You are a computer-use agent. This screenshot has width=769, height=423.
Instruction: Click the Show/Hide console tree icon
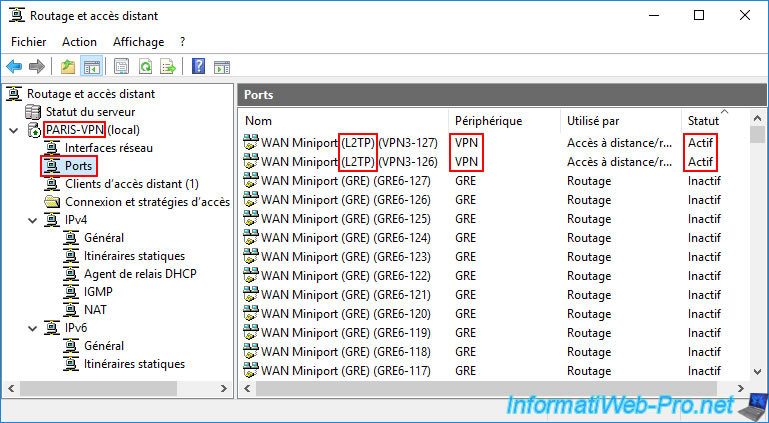(x=91, y=67)
